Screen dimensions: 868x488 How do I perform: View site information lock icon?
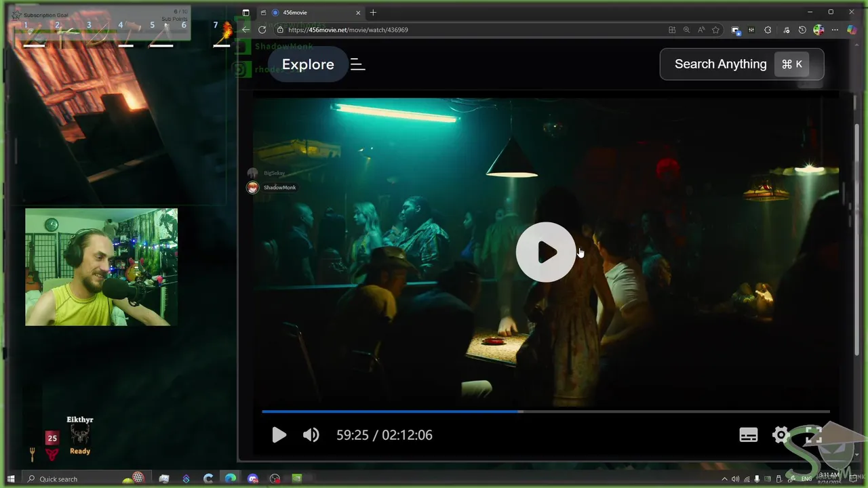[x=280, y=30]
